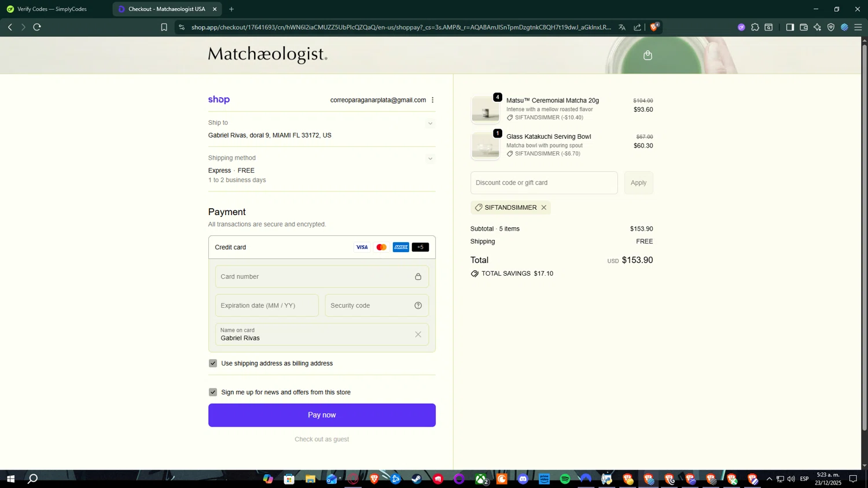The width and height of the screenshot is (868, 488).
Task: Click the Name on card field
Action: [322, 334]
